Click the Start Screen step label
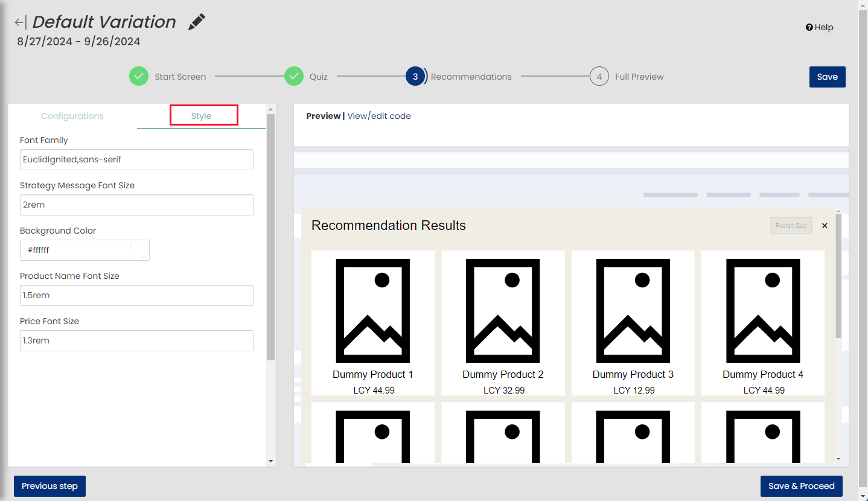 (x=180, y=77)
